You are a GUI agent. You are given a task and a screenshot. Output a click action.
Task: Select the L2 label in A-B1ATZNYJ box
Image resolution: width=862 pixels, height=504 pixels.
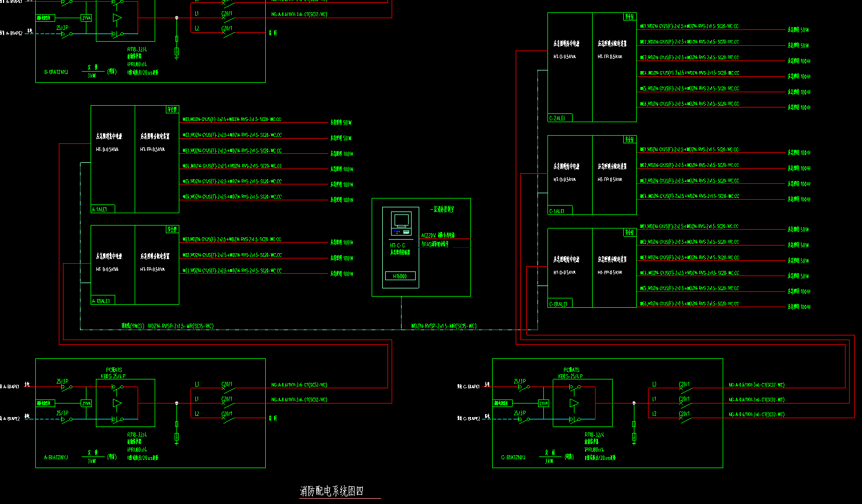point(197,414)
